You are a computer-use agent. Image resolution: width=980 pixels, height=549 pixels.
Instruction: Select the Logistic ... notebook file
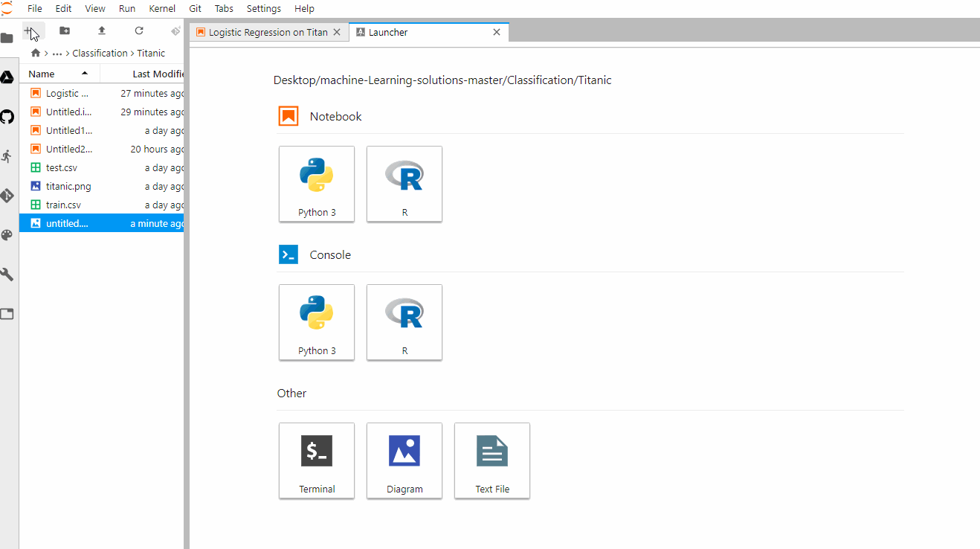102,93
